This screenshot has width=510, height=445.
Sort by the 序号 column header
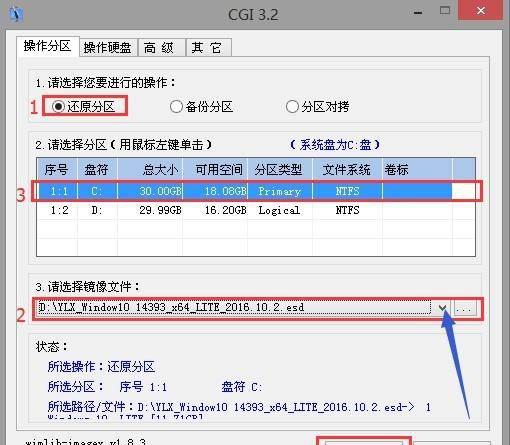coord(57,170)
